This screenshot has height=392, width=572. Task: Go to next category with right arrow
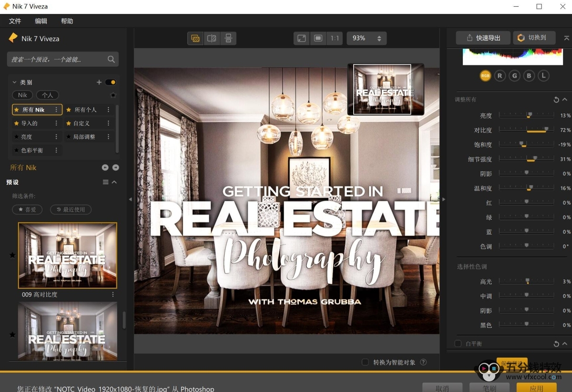[x=115, y=167]
